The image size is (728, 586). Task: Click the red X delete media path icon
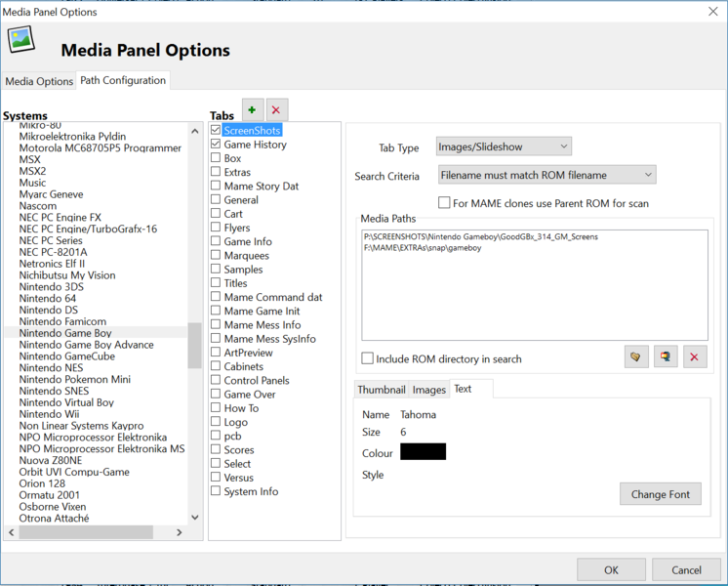(695, 356)
